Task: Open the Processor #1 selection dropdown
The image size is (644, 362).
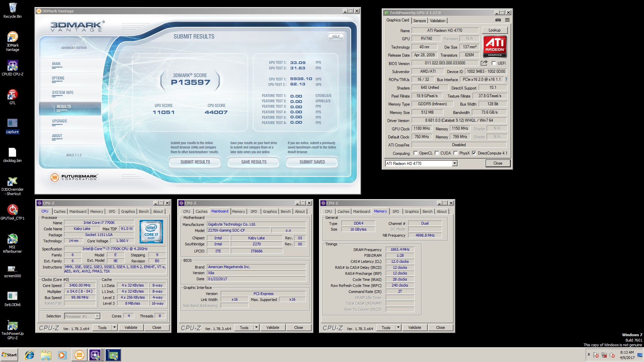Action: coord(97,316)
